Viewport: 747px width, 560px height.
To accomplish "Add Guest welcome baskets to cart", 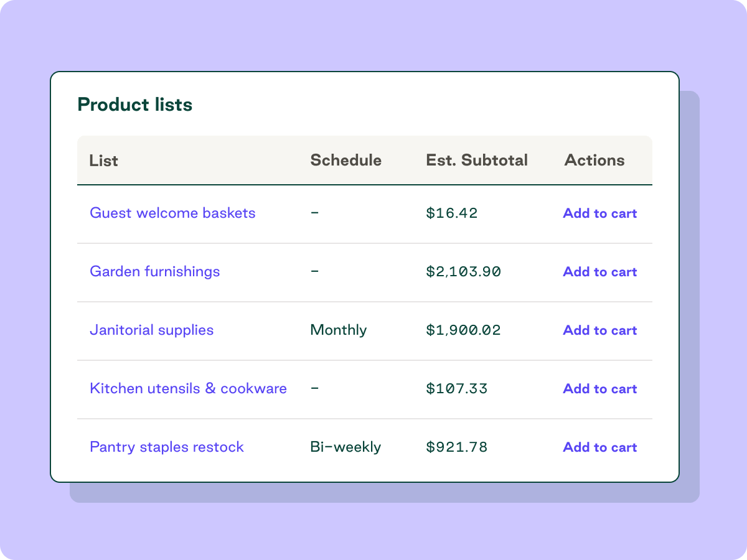I will (x=599, y=213).
